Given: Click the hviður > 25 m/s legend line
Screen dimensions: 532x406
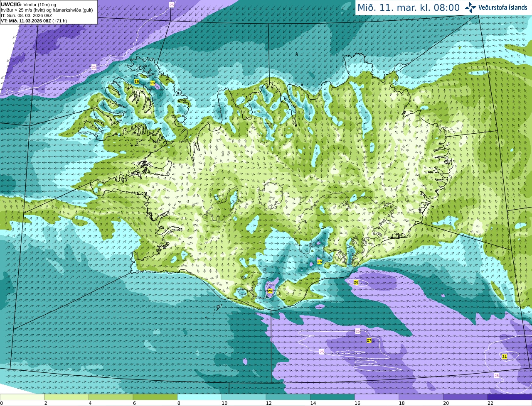Looking at the screenshot, I should (47, 10).
